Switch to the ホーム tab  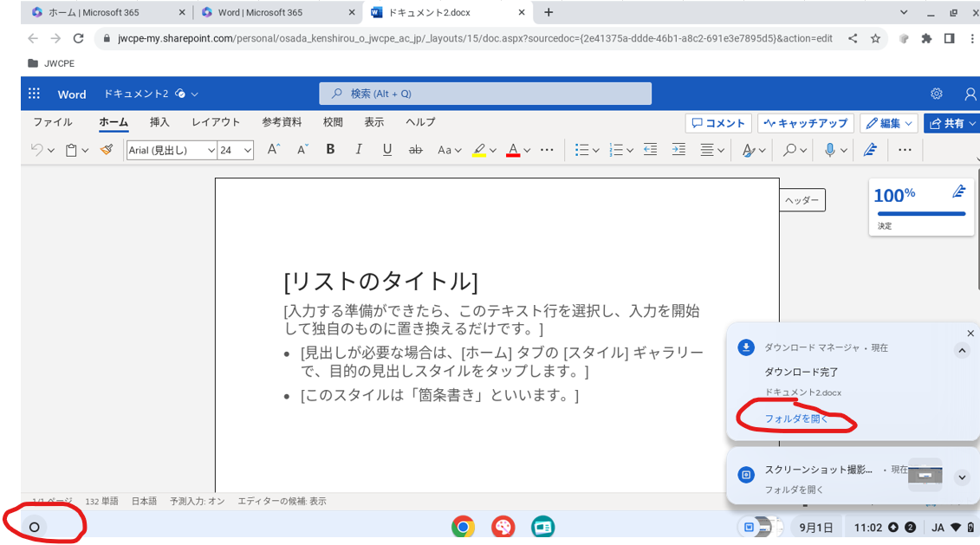[114, 122]
